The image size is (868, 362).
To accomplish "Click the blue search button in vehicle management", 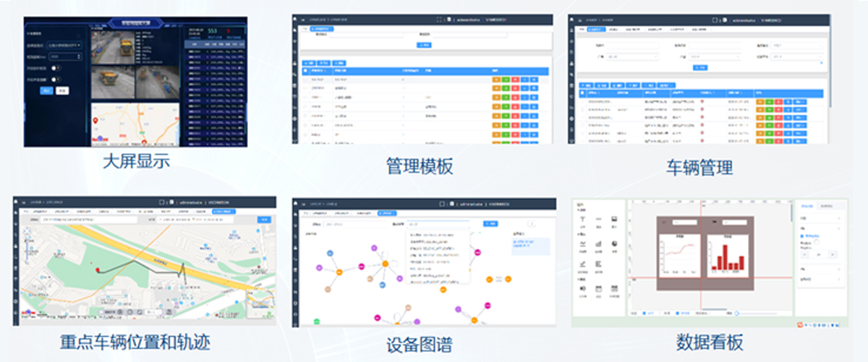I will [699, 67].
